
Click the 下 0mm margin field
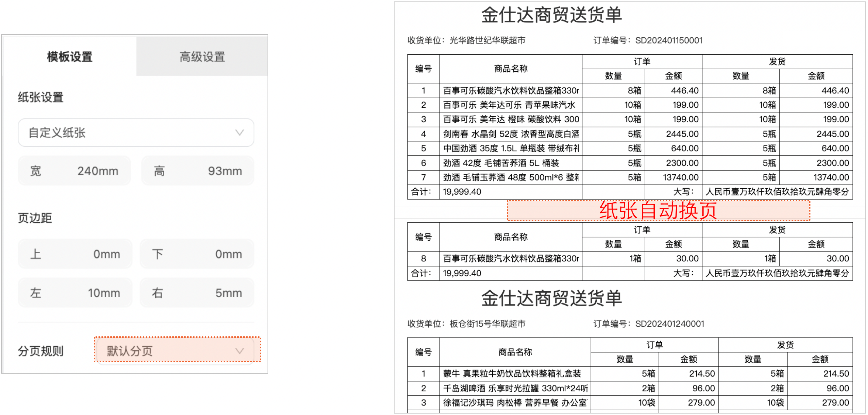197,254
